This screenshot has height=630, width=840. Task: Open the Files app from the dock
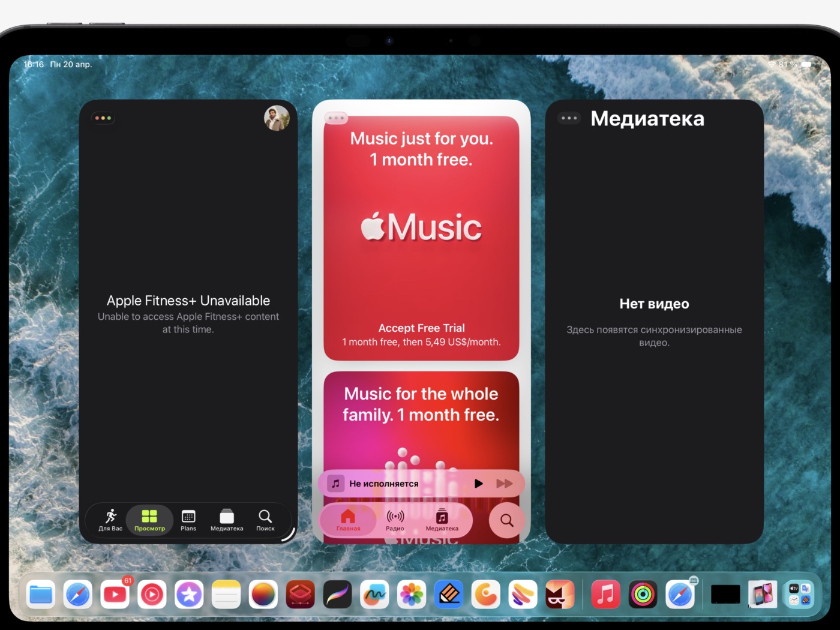[x=41, y=595]
